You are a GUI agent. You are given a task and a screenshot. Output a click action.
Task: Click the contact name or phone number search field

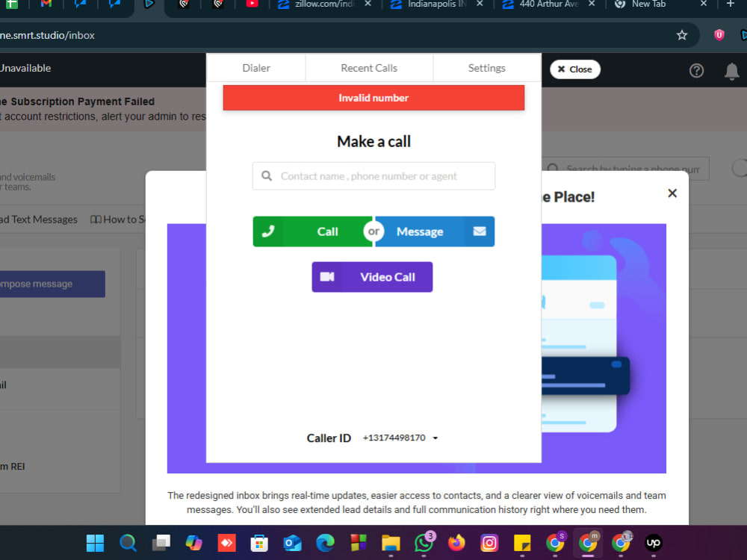pos(373,176)
